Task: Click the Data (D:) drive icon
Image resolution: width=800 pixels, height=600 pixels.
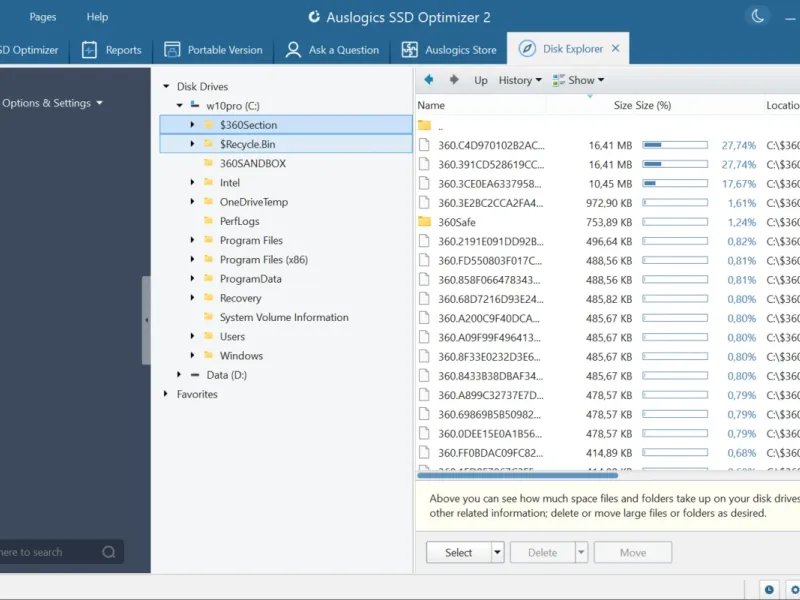Action: coord(194,375)
